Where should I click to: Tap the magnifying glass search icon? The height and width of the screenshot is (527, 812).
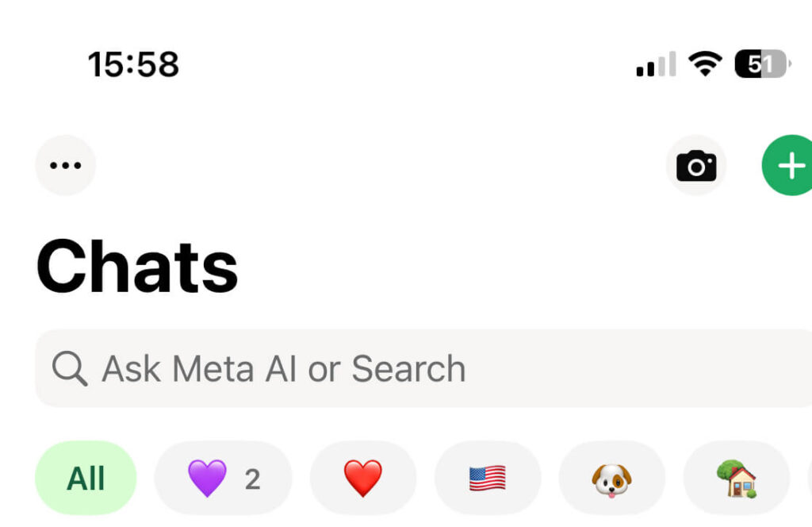(70, 369)
